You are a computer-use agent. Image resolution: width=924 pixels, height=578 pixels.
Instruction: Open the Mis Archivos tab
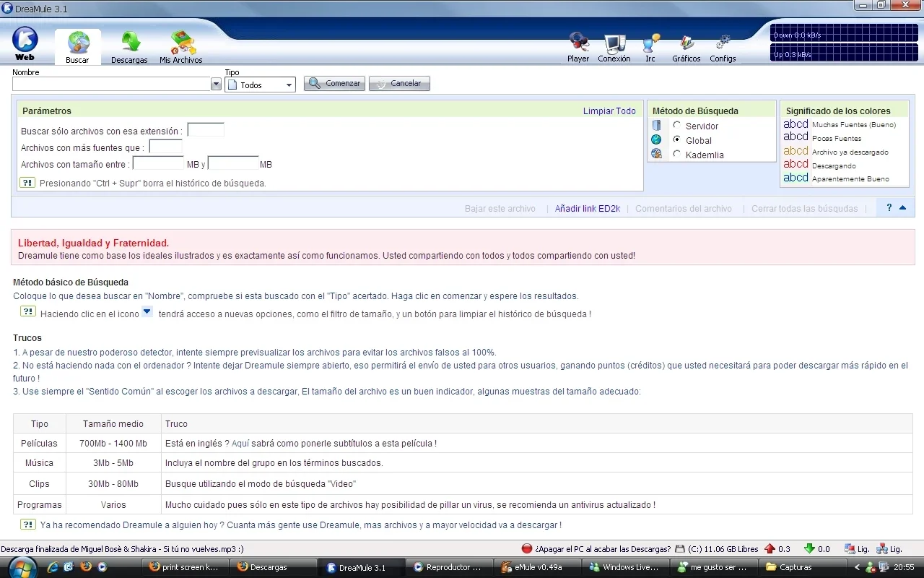pyautogui.click(x=181, y=47)
